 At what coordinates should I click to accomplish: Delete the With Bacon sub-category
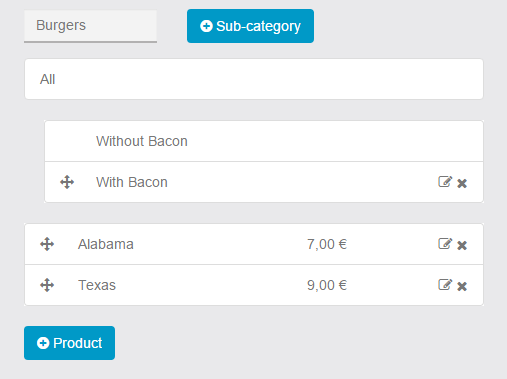click(x=462, y=183)
